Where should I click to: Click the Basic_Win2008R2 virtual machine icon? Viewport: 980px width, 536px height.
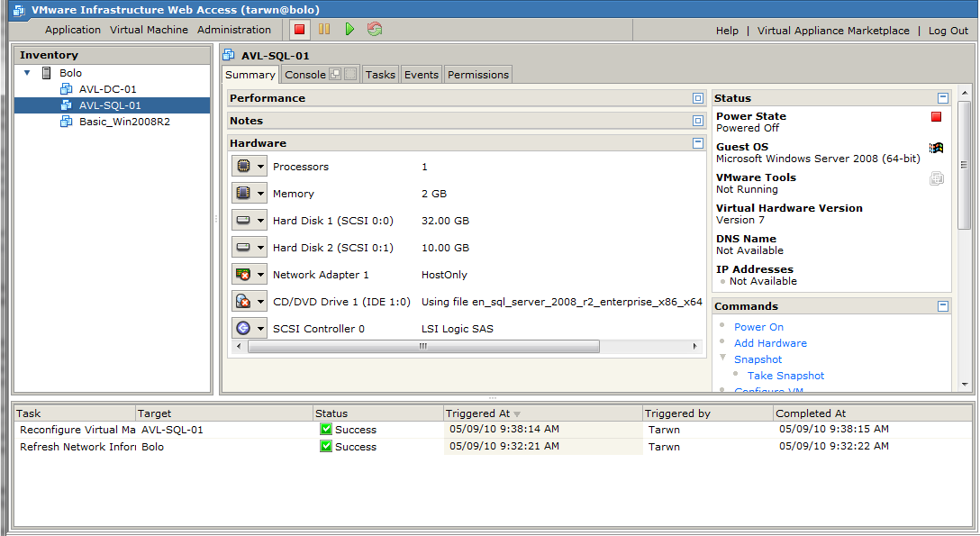[67, 122]
